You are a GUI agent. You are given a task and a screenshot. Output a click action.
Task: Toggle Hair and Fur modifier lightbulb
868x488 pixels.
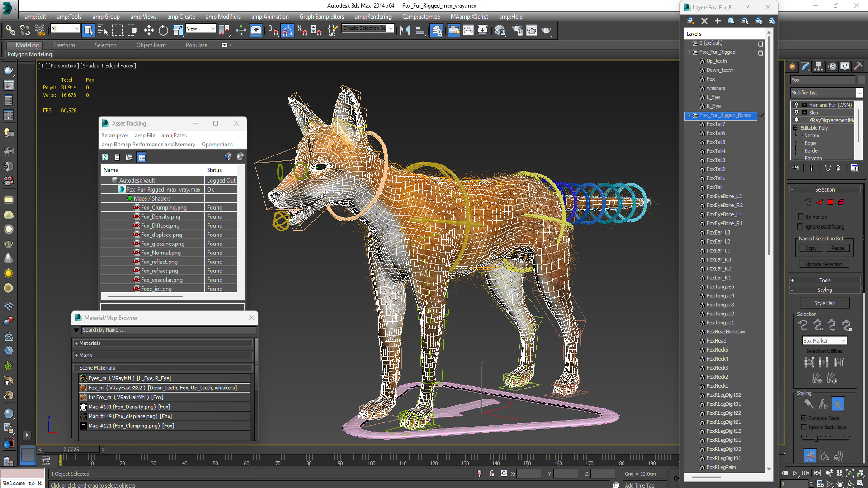click(797, 105)
